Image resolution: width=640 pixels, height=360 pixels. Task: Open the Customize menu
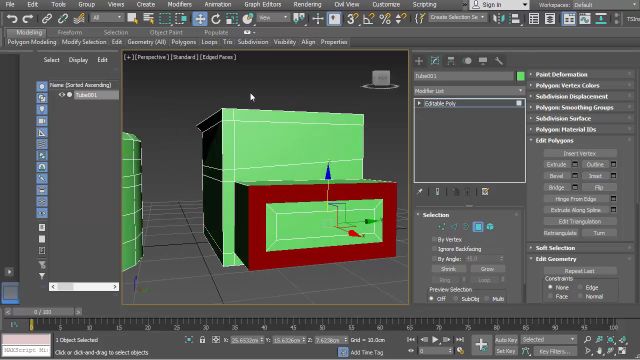pos(386,4)
